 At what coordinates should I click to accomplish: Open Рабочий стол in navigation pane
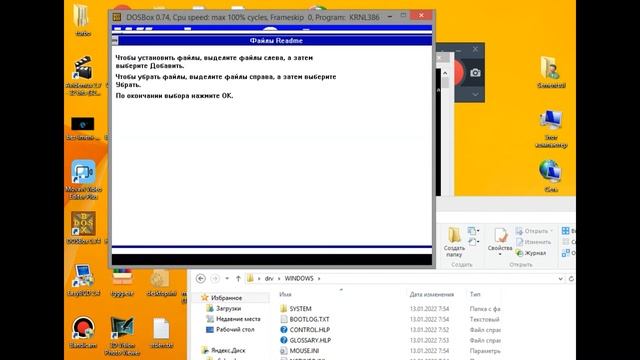230,329
